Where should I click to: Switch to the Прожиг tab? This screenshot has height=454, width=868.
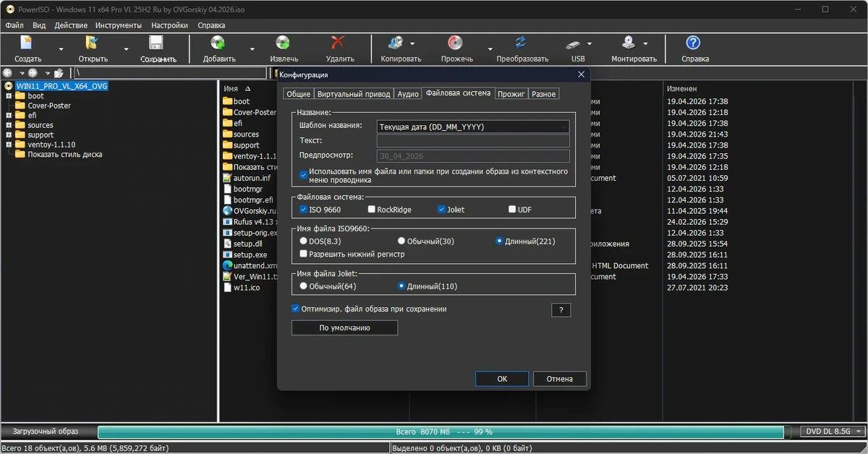tap(511, 94)
